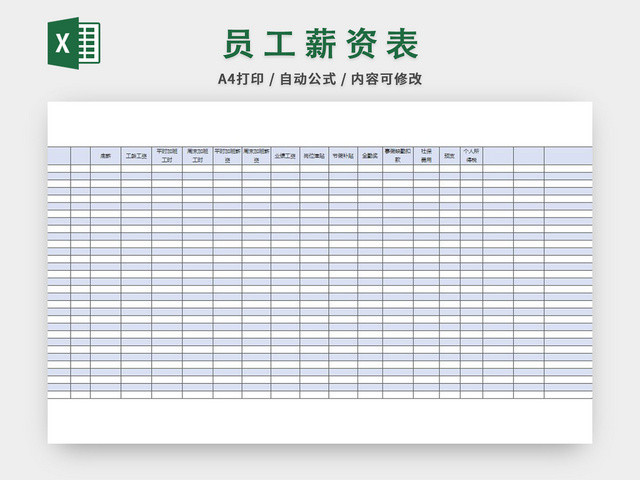
Task: Select the 社保费用 header cell
Action: (x=427, y=156)
